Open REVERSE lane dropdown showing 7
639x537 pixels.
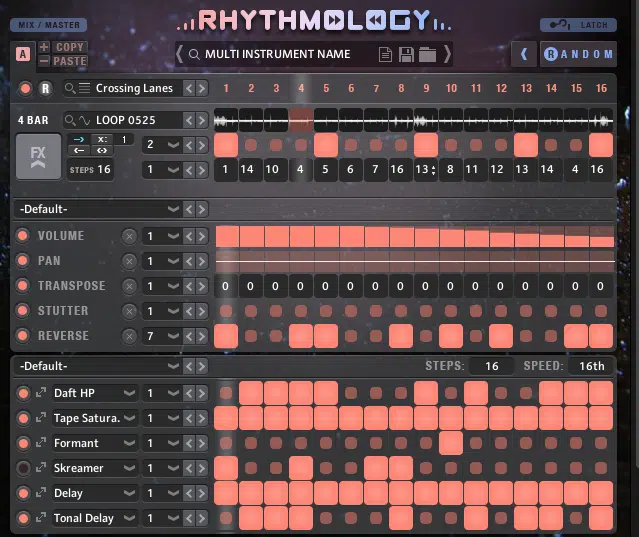pos(161,336)
